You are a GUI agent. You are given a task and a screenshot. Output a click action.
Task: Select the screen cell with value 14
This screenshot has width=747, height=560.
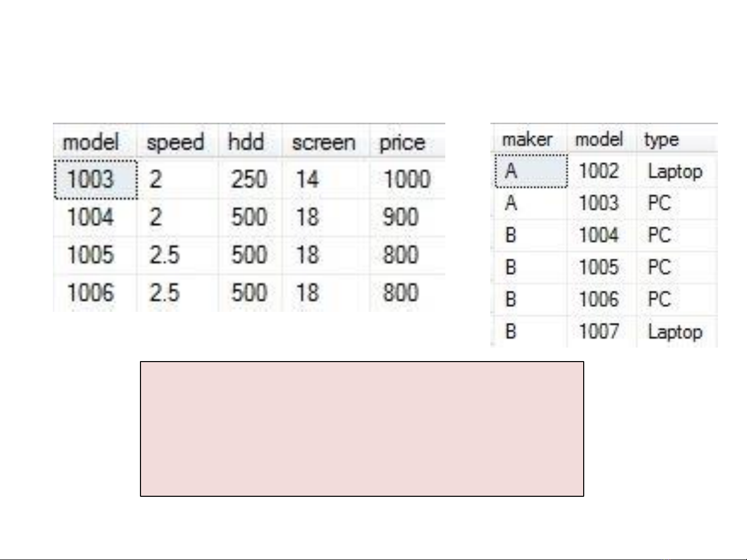coord(307,180)
